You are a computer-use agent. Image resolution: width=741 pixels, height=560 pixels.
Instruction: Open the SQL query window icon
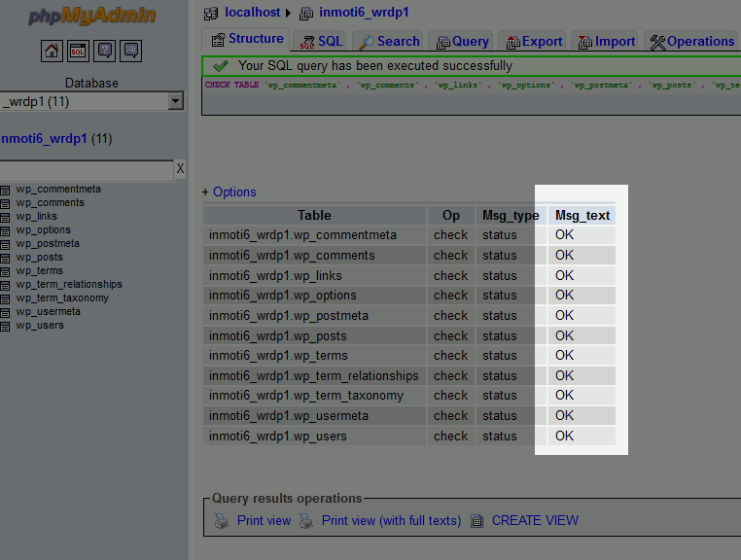pyautogui.click(x=78, y=51)
